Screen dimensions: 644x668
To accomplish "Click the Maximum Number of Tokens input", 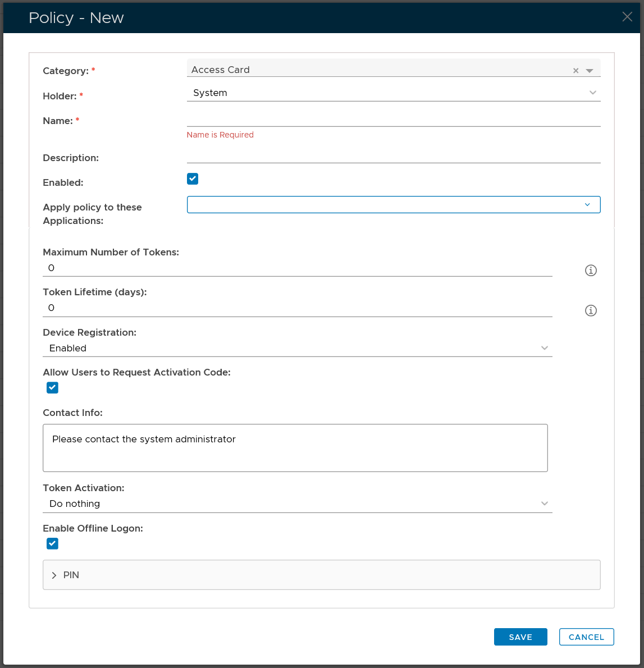I will pos(297,268).
